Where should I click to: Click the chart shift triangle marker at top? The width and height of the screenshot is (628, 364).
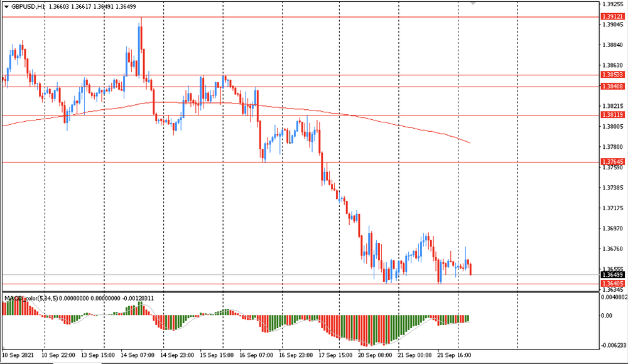473,3
